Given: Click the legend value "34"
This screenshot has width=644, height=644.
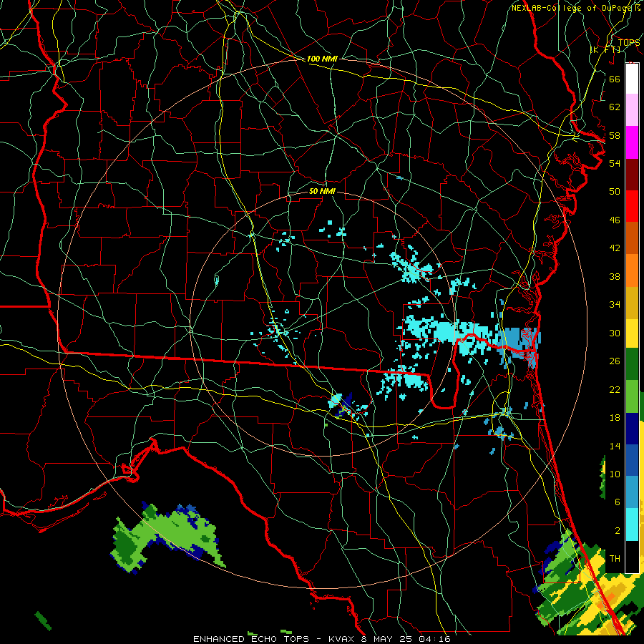Looking at the screenshot, I should (615, 304).
